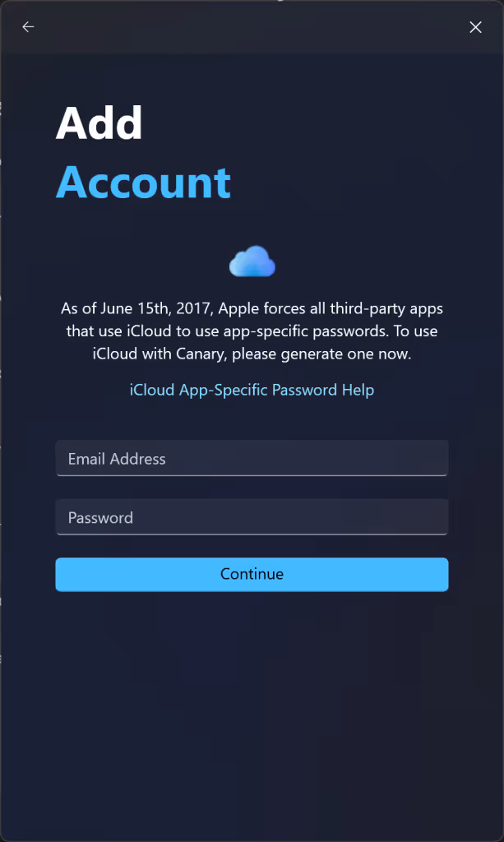Go back using the left arrow icon

click(28, 27)
